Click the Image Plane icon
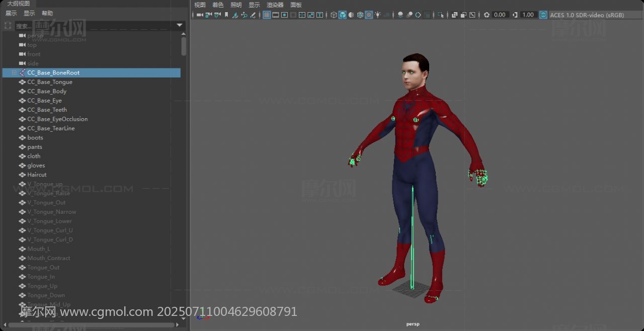 [235, 15]
